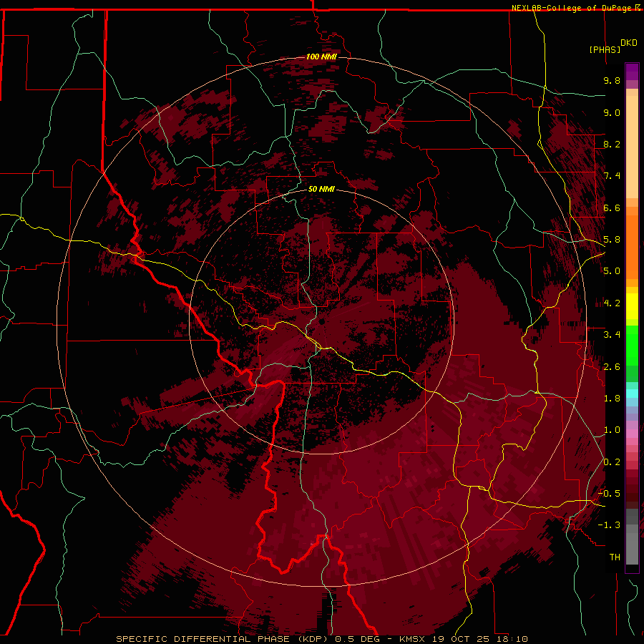Viewport: 644px width, 644px height.
Task: Click the DKD label above the legend
Action: pyautogui.click(x=629, y=43)
